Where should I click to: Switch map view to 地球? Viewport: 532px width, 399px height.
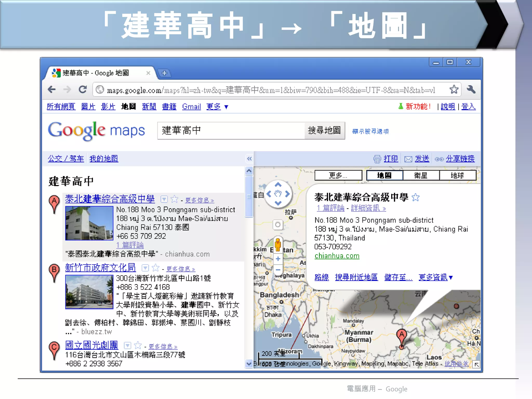[x=458, y=175]
